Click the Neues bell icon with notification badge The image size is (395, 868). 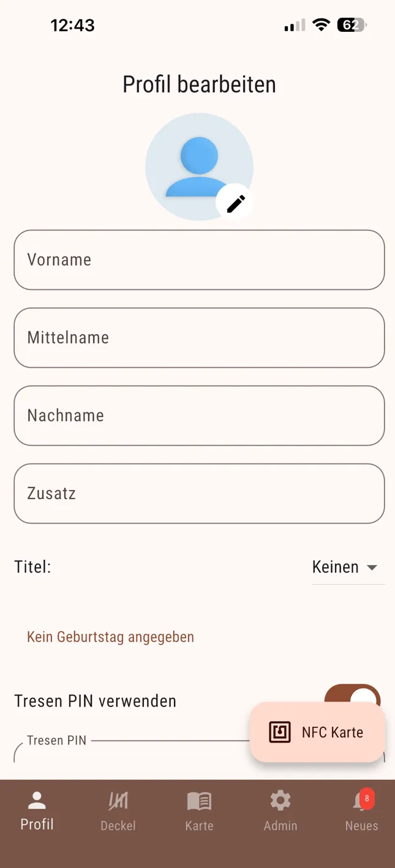pos(361,799)
